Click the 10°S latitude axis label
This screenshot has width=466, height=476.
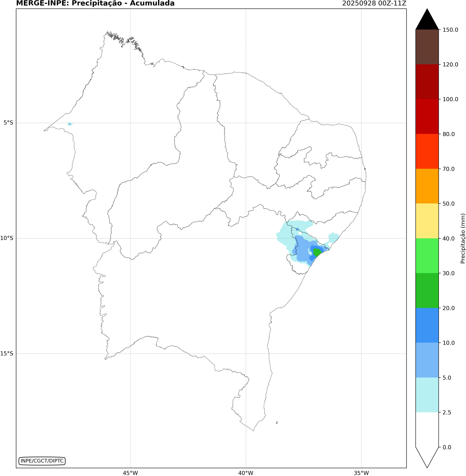[7, 238]
